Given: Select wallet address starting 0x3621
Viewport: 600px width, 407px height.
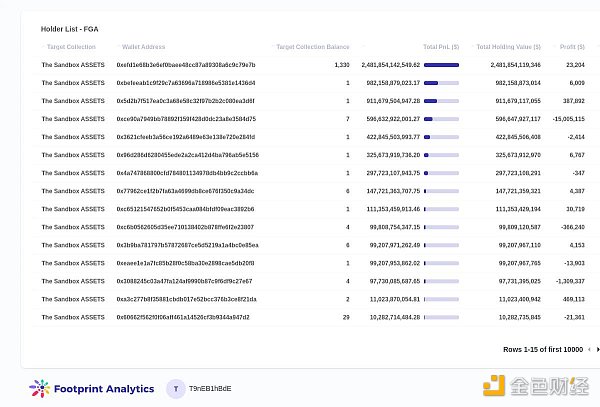Looking at the screenshot, I should (186, 137).
